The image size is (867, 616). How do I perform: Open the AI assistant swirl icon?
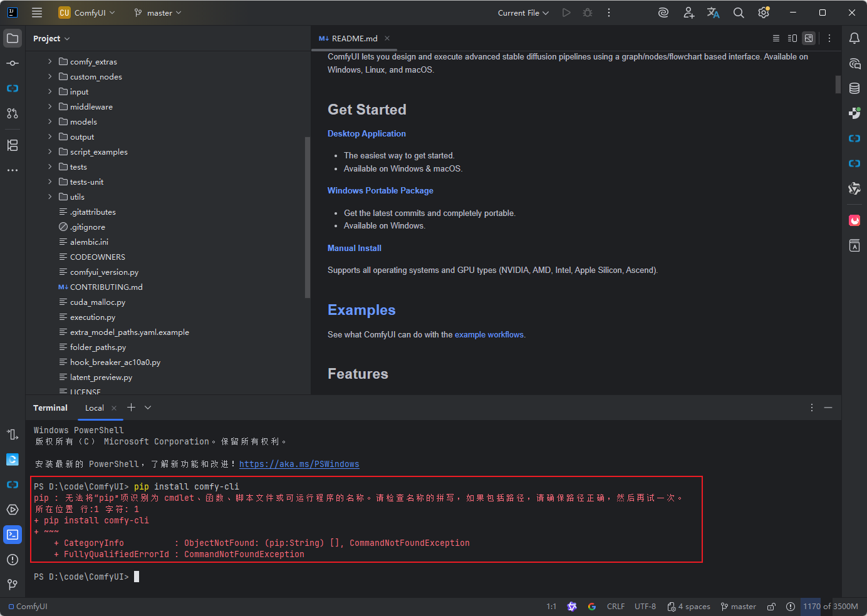[663, 13]
